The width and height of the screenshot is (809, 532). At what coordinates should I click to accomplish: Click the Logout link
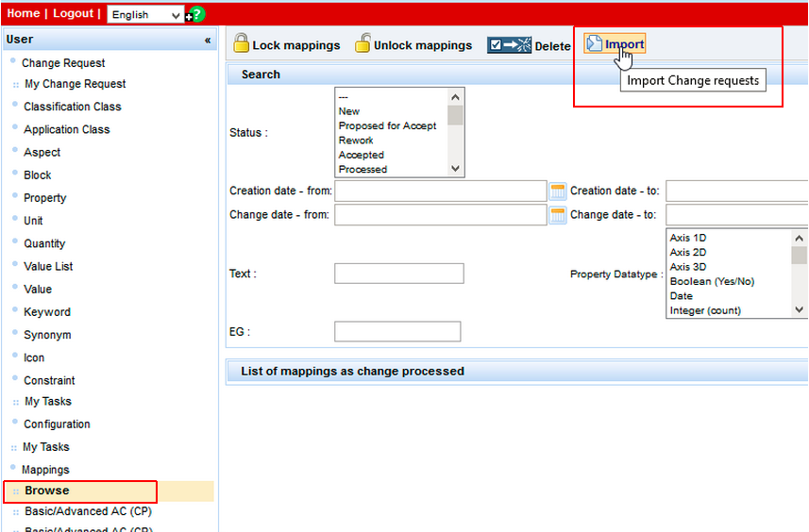[x=73, y=13]
